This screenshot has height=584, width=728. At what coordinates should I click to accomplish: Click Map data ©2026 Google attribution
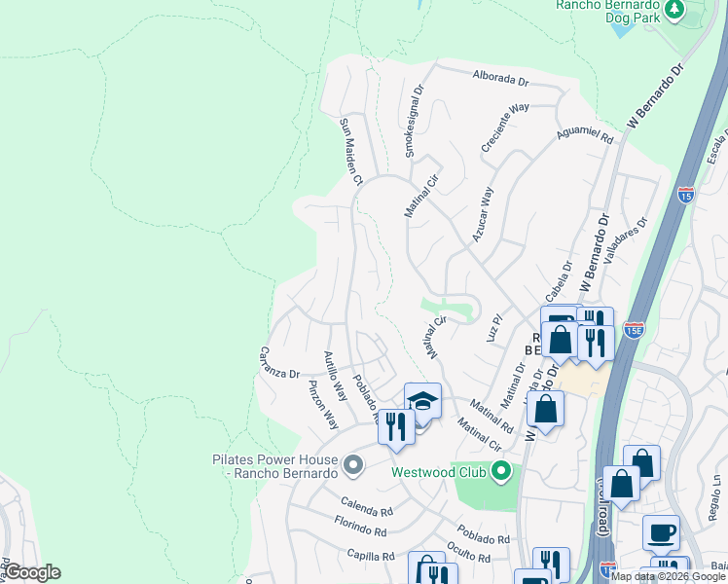[668, 577]
